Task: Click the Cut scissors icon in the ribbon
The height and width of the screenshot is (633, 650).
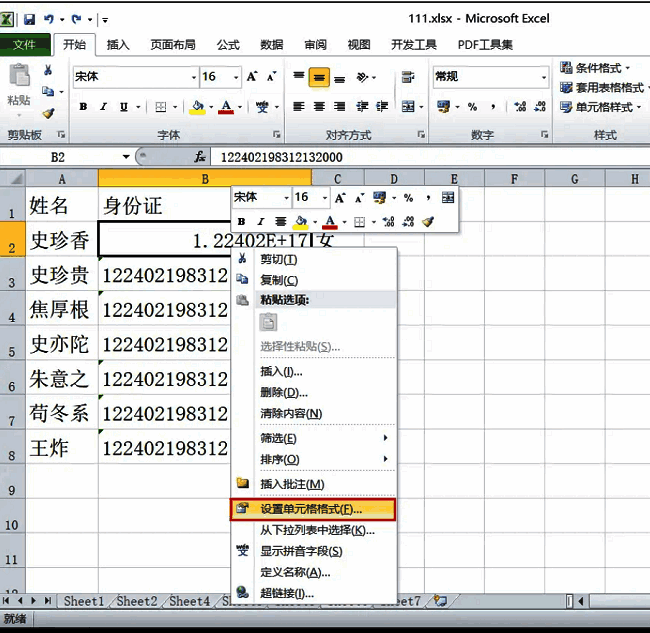Action: pos(48,70)
